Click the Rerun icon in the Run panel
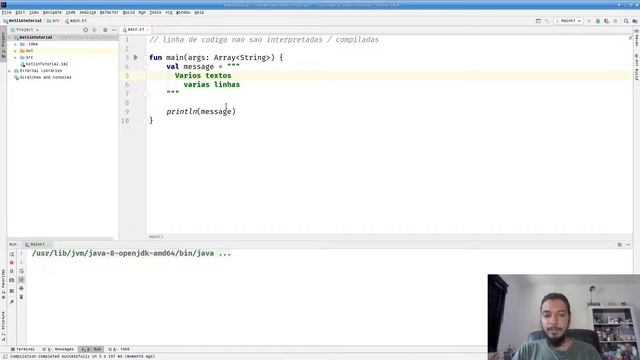640x360 pixels. (x=11, y=254)
